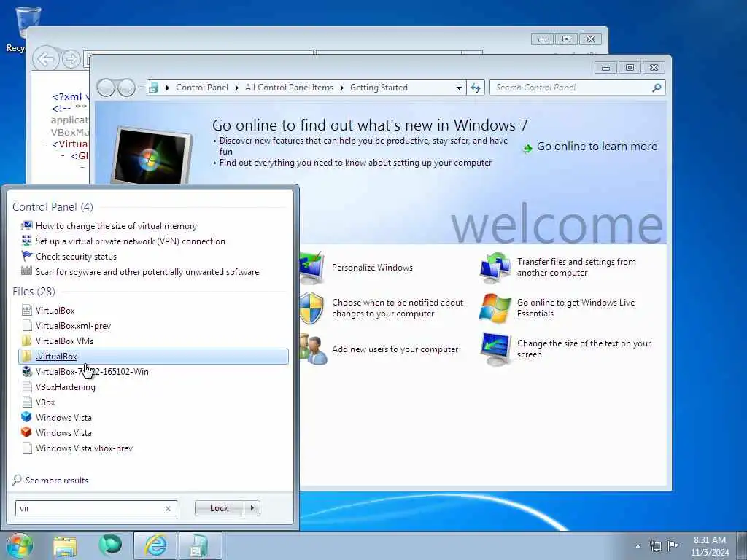Open Check security status result

pos(76,257)
